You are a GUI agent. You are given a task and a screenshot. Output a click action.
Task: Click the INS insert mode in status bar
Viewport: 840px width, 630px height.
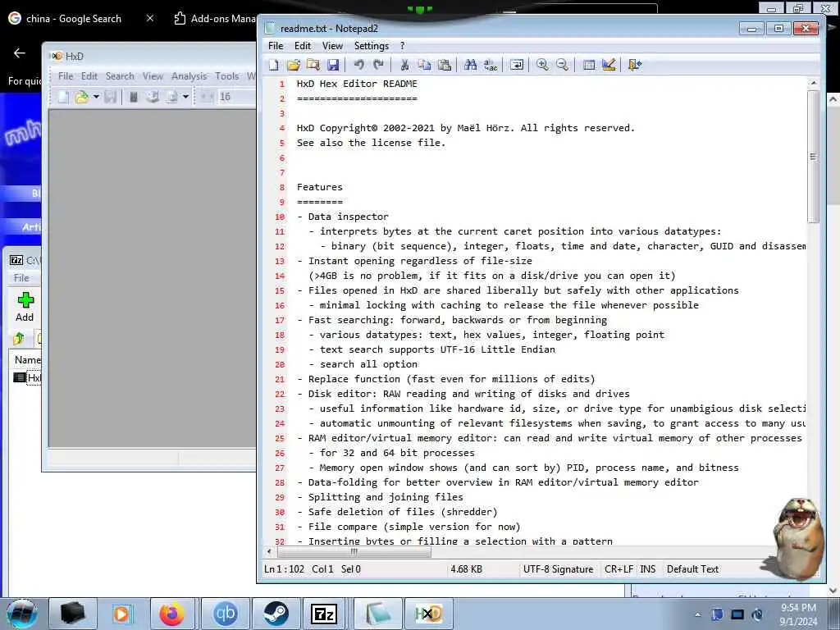pyautogui.click(x=648, y=569)
